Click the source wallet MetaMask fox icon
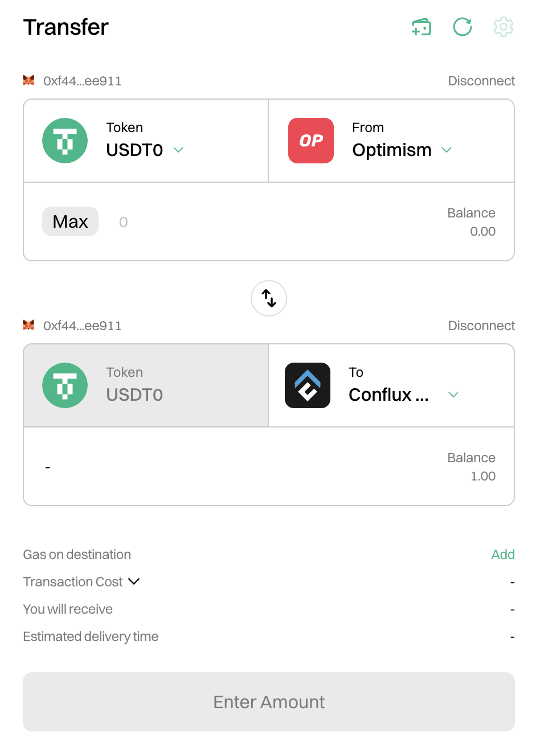This screenshot has height=756, width=540. point(28,80)
